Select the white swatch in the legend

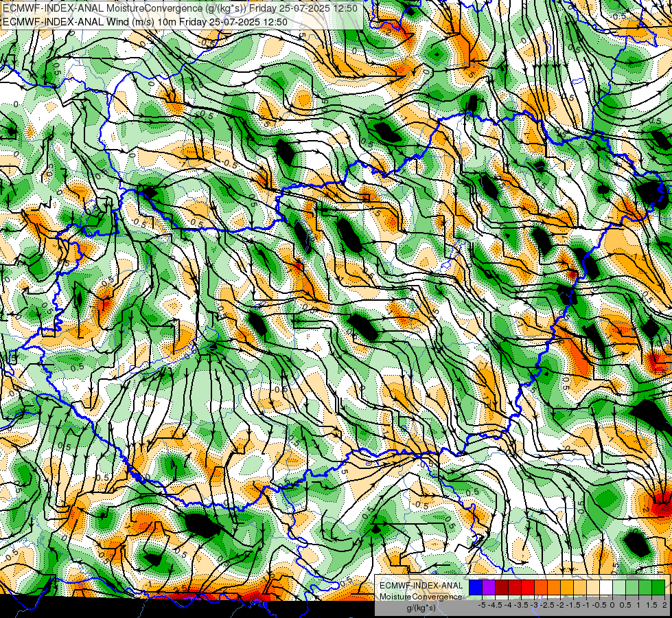click(606, 588)
